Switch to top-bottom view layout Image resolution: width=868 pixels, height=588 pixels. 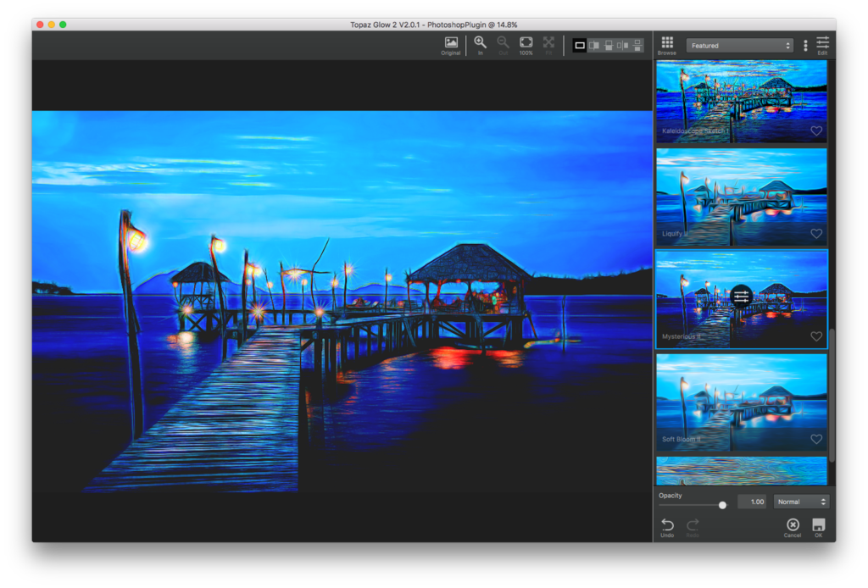coord(637,46)
